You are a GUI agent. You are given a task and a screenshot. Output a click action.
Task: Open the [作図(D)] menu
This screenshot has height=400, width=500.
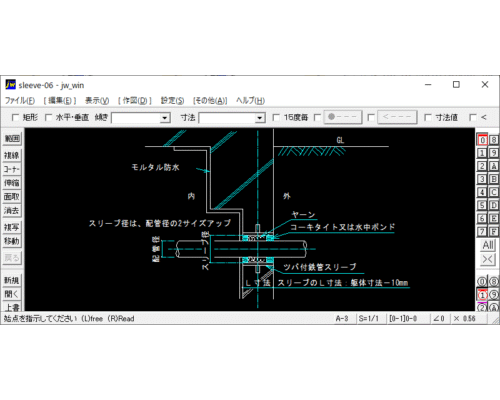pos(135,100)
